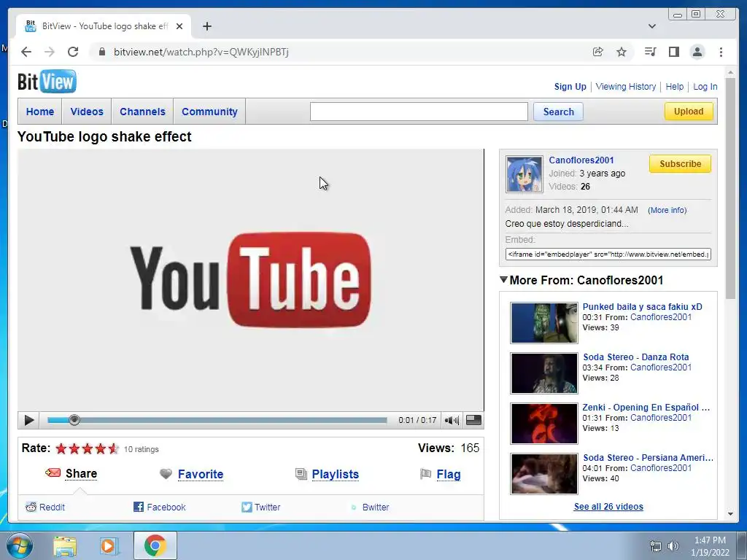Click the system tray volume icon

[673, 546]
